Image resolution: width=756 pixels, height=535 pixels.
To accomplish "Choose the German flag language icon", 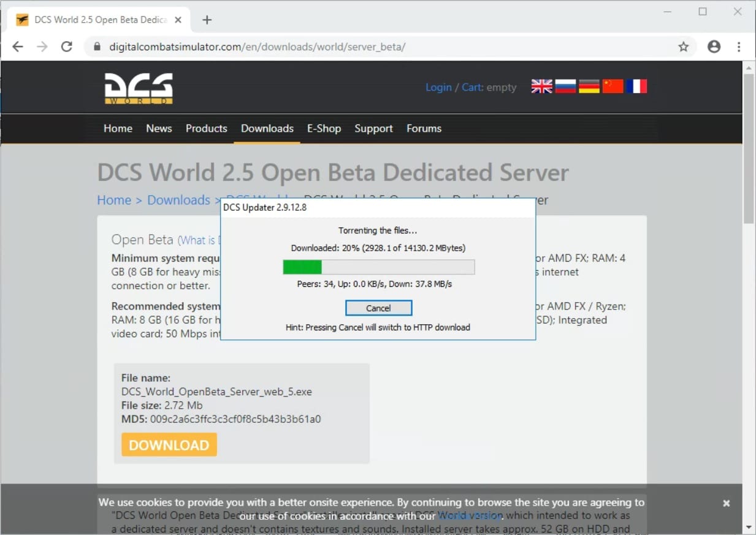I will (589, 86).
